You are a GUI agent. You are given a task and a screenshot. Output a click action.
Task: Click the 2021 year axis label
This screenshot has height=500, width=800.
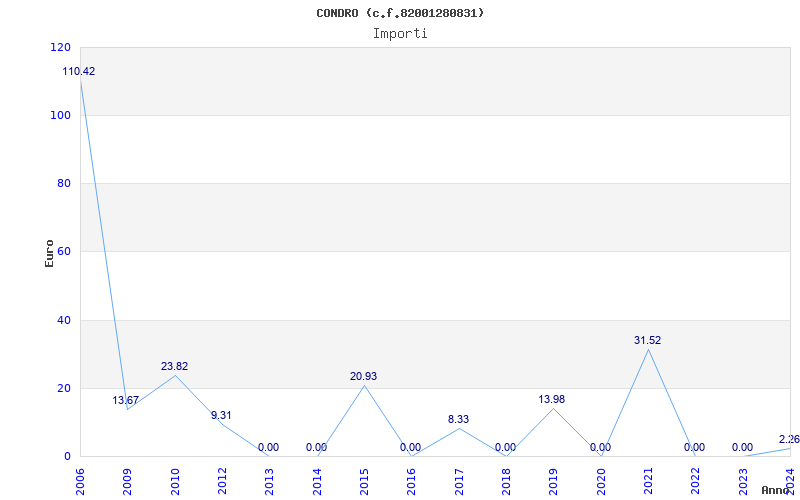[x=648, y=482]
